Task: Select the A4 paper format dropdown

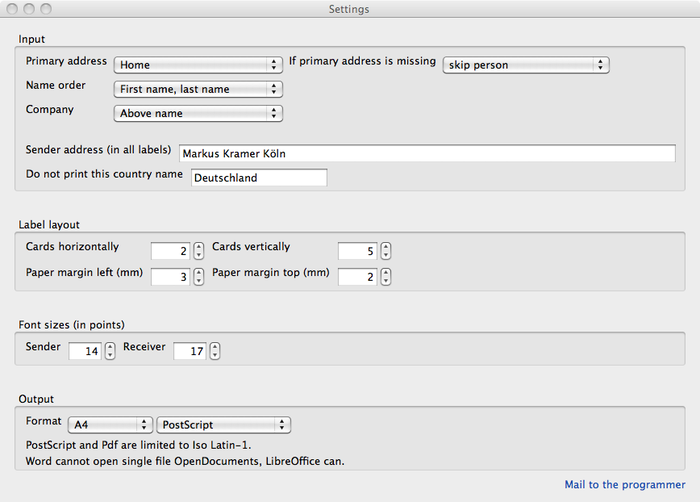Action: tap(110, 424)
